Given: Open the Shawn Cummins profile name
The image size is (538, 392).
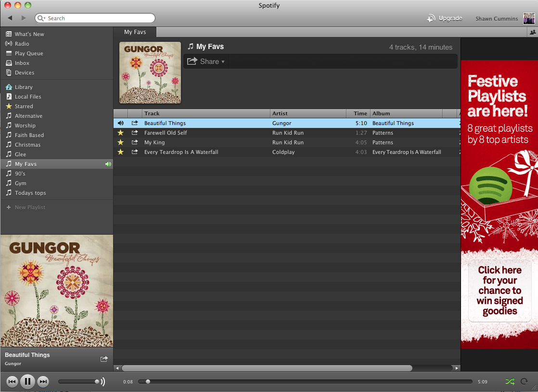Looking at the screenshot, I should point(497,19).
